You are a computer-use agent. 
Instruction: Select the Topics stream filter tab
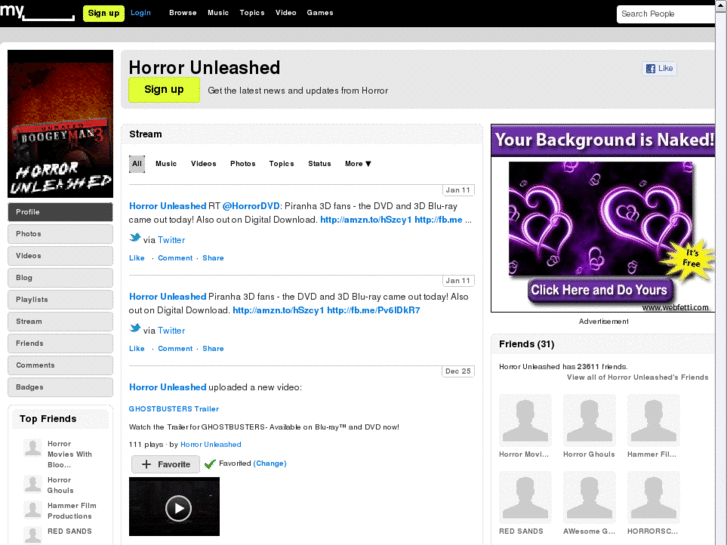click(281, 164)
